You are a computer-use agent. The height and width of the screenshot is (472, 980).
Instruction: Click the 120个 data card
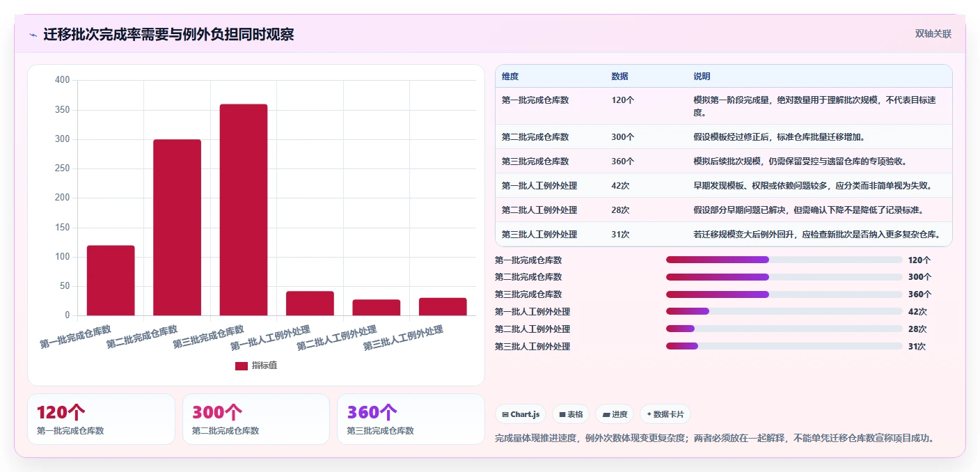tap(101, 419)
